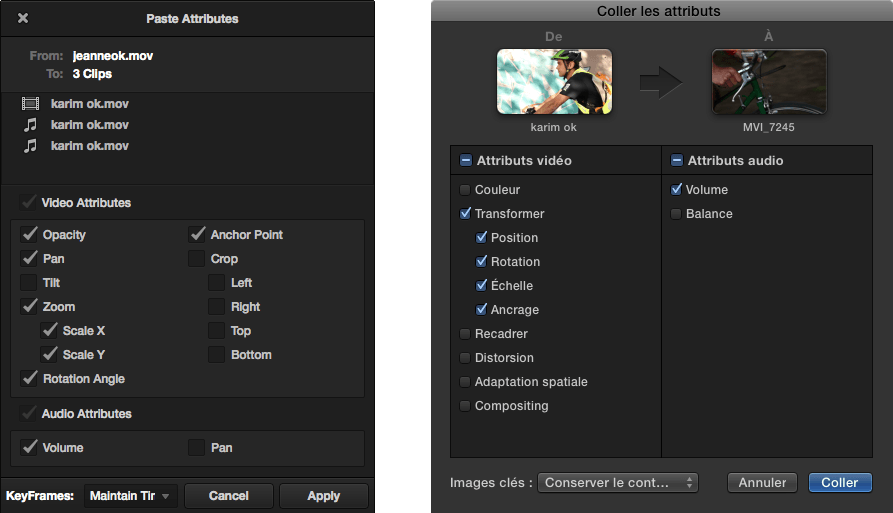Uncheck the Opacity attribute
Screen dimensions: 893x513
click(29, 235)
